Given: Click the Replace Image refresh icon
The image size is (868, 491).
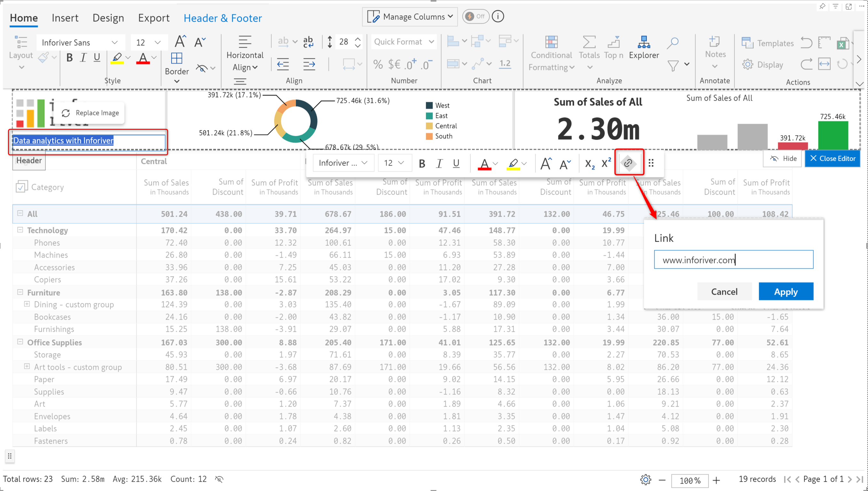Looking at the screenshot, I should [x=66, y=113].
